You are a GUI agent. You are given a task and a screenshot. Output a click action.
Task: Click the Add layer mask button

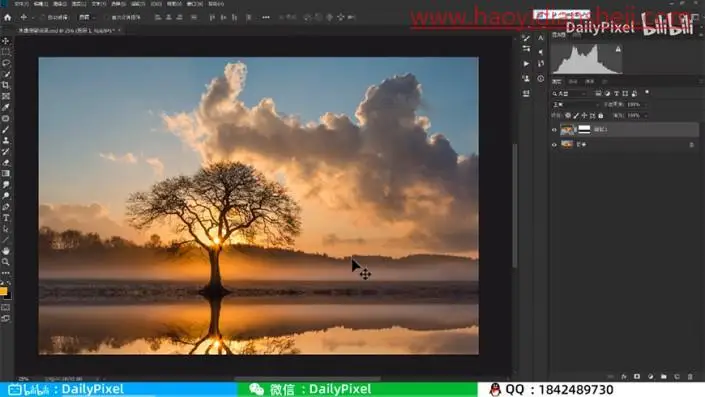[x=637, y=376]
